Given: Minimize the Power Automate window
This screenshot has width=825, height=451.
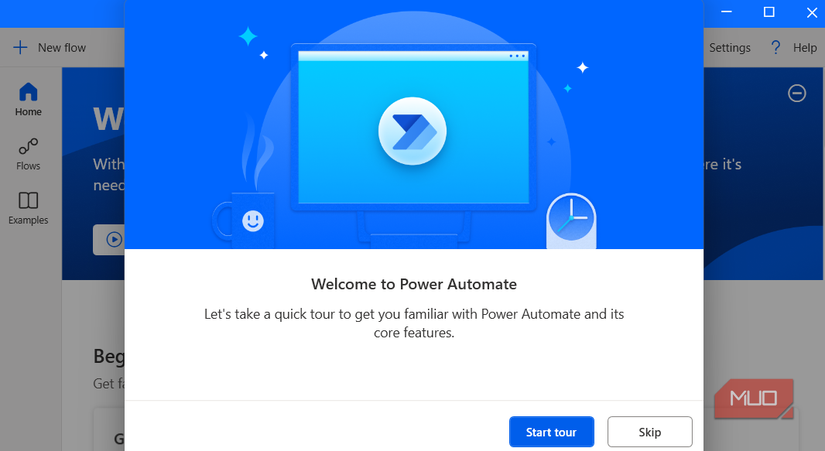Looking at the screenshot, I should click(727, 12).
